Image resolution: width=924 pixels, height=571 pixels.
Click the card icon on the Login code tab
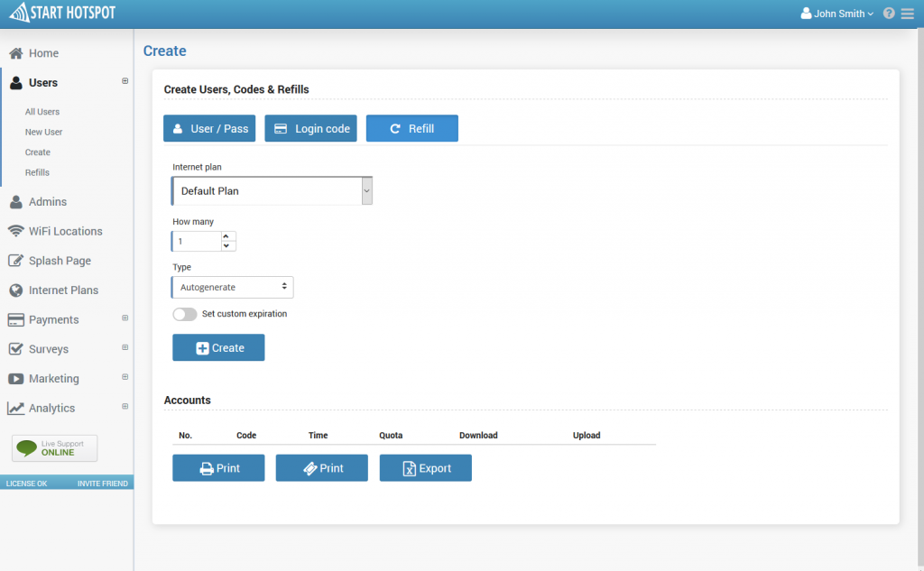pyautogui.click(x=281, y=128)
